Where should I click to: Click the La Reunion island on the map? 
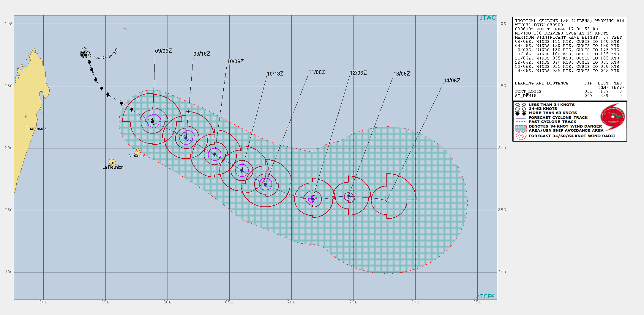tap(112, 162)
